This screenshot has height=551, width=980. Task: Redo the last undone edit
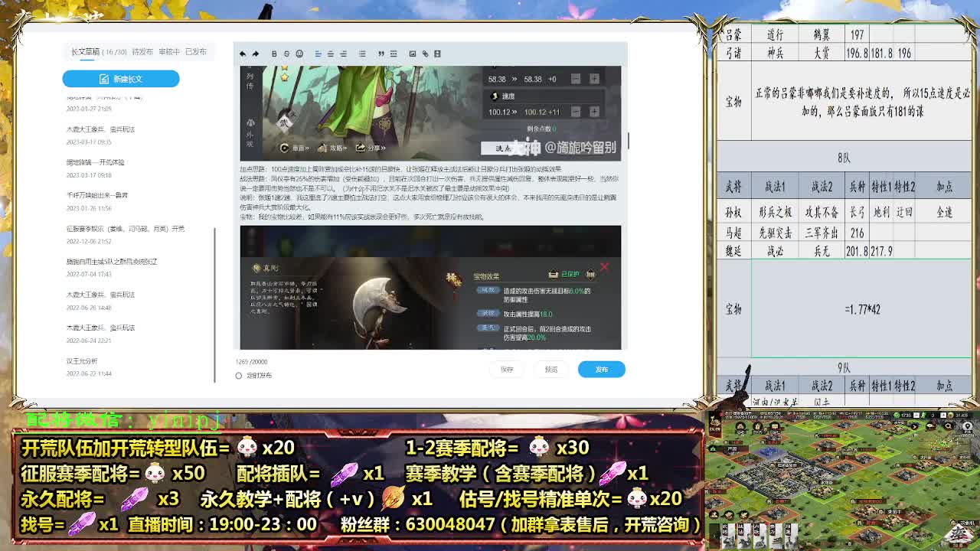[x=256, y=54]
